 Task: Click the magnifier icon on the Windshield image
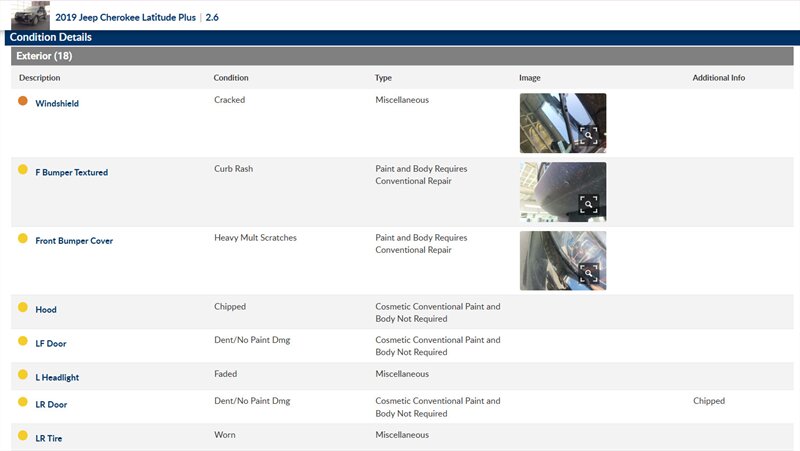coord(588,135)
